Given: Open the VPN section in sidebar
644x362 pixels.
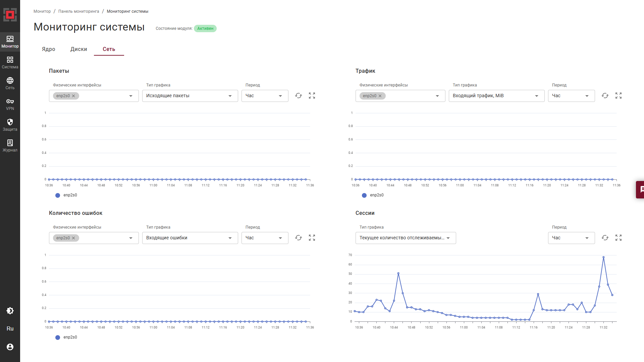Looking at the screenshot, I should [x=10, y=104].
